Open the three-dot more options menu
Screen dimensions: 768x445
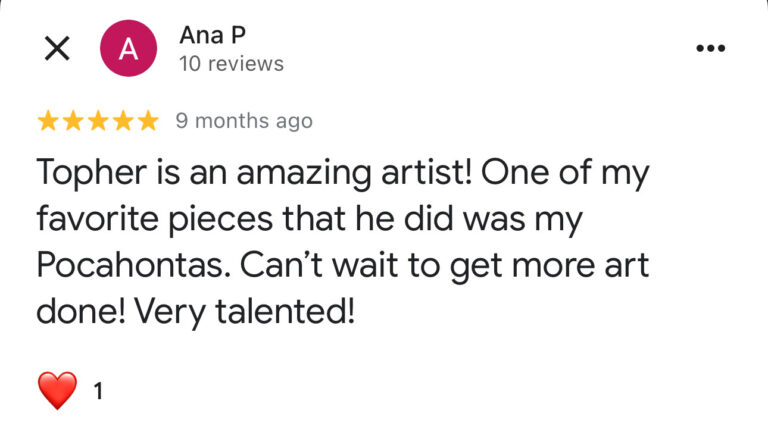[x=710, y=49]
